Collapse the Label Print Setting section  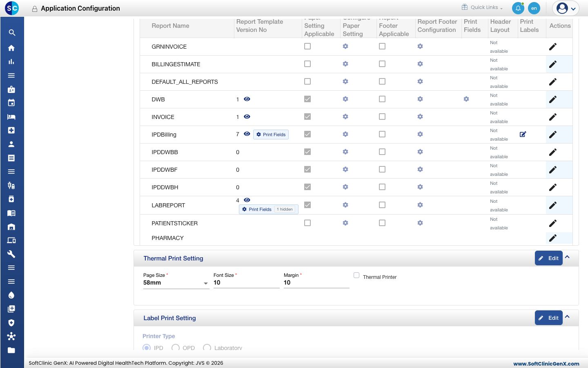[x=567, y=317]
